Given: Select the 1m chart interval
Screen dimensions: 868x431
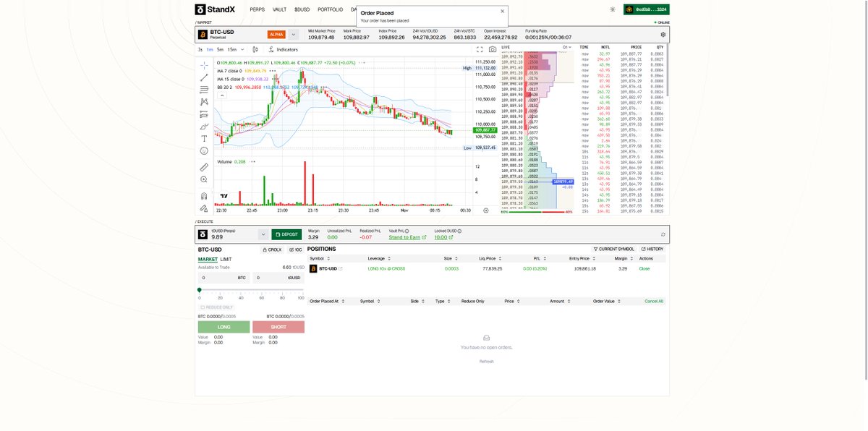Looking at the screenshot, I should point(210,50).
